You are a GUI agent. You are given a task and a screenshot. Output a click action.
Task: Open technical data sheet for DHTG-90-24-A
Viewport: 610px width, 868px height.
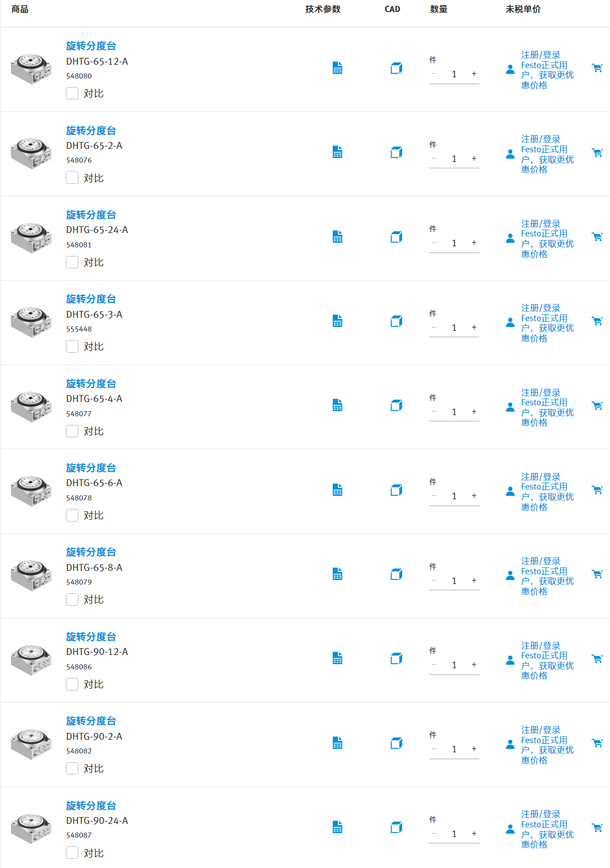tap(337, 827)
